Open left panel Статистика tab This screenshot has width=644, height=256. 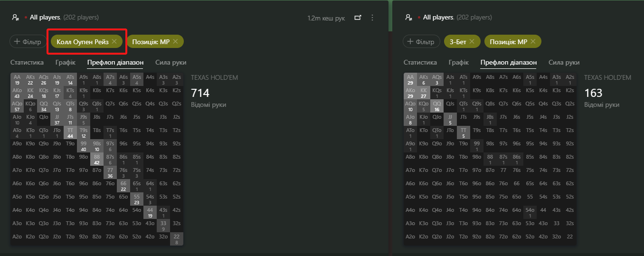click(x=27, y=62)
